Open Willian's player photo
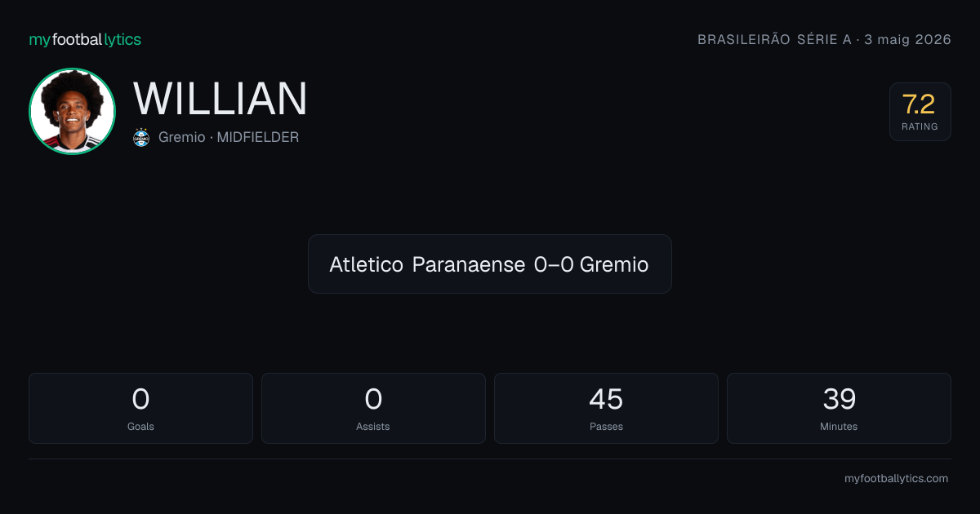The width and height of the screenshot is (980, 514). click(x=72, y=111)
